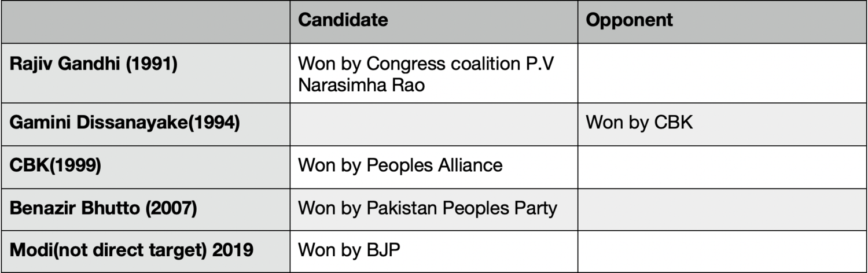Click the Gamini Dissanayake(1994) row label
Viewport: 868px width, 273px height.
coord(125,123)
